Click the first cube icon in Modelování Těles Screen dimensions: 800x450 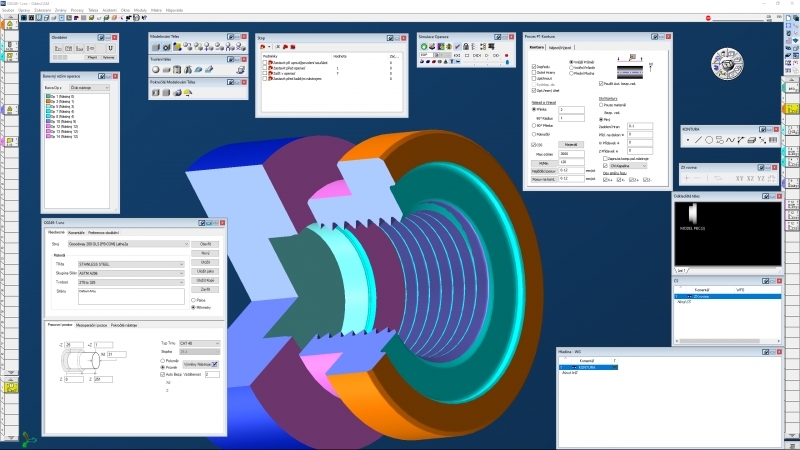coord(155,45)
